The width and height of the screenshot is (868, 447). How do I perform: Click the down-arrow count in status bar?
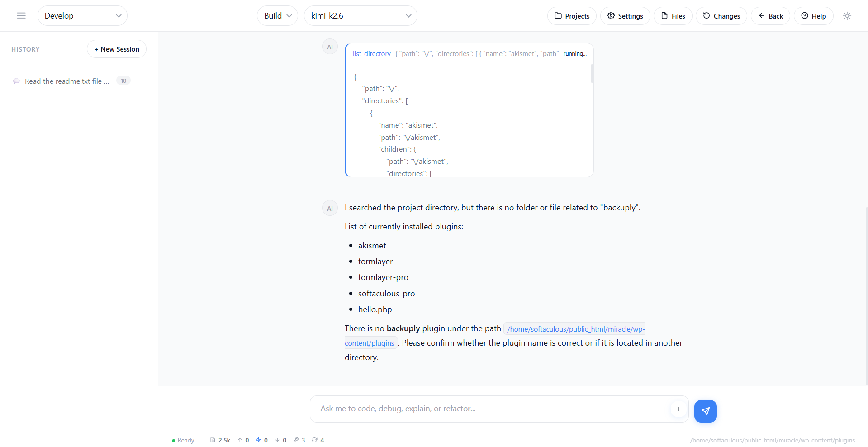click(281, 440)
